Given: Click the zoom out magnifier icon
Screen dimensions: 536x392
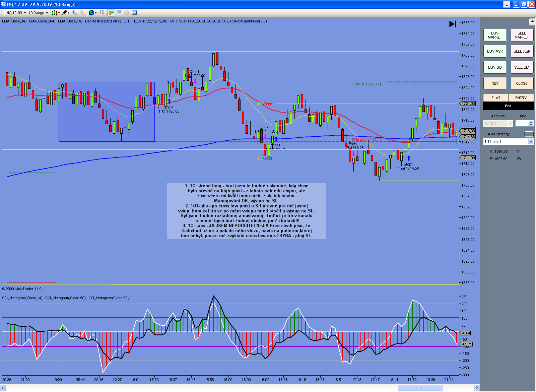Looking at the screenshot, I should tap(82, 13).
